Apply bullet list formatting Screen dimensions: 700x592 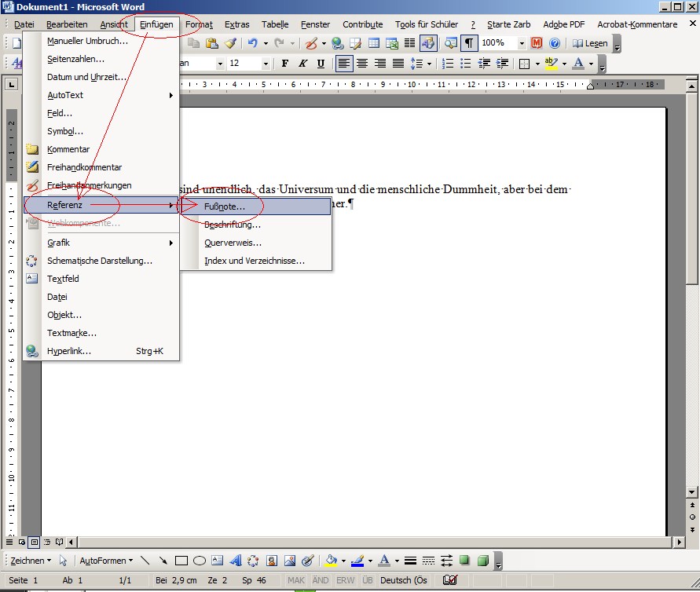(465, 64)
